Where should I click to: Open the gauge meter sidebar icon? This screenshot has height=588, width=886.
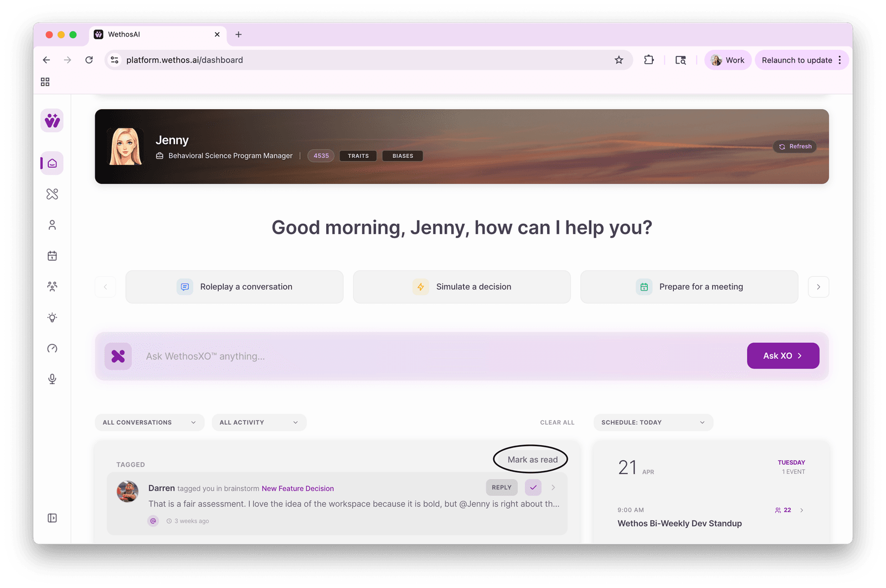[x=52, y=348]
